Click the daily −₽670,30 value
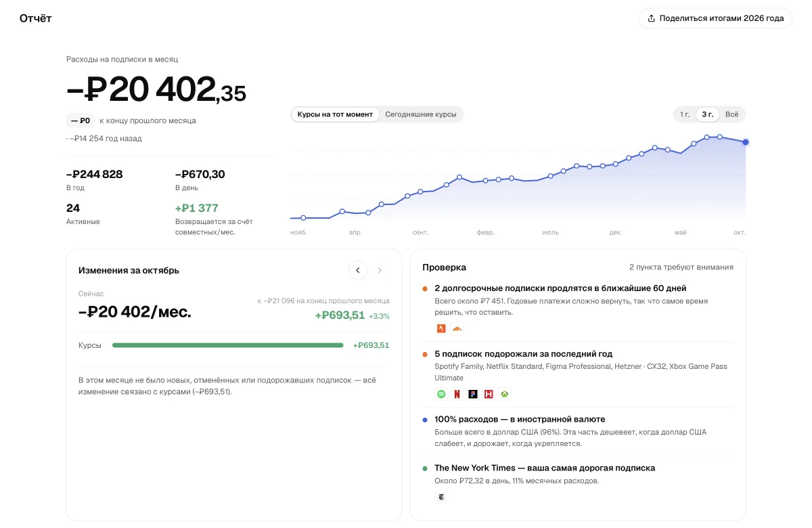This screenshot has width=812, height=528. click(200, 175)
